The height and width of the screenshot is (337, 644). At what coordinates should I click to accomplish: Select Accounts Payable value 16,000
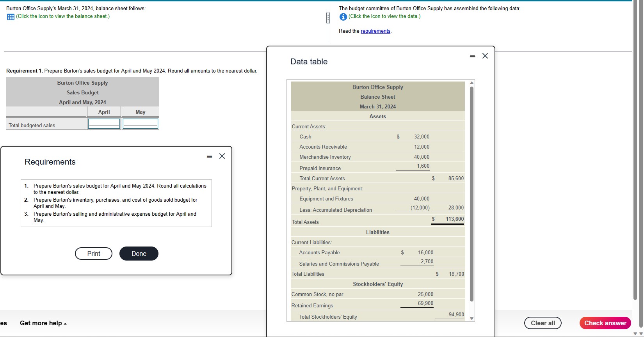coord(425,252)
